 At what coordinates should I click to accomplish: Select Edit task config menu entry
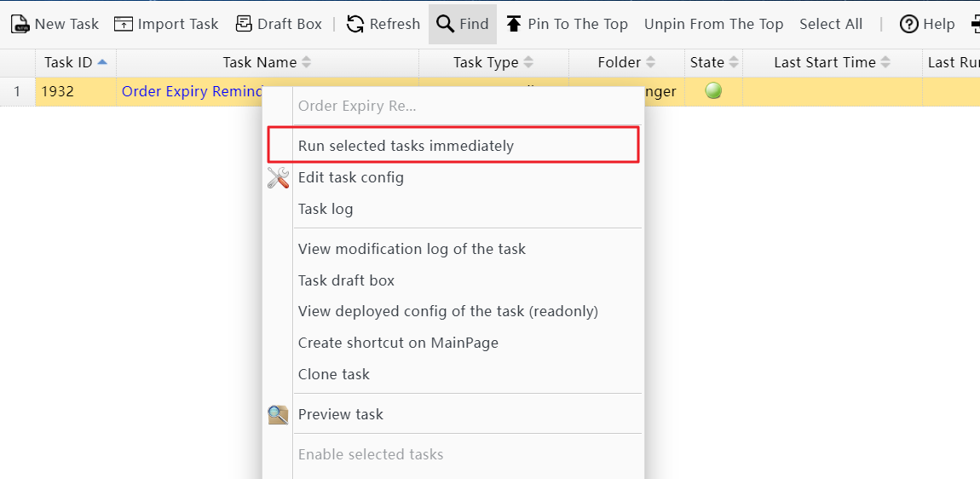coord(351,177)
